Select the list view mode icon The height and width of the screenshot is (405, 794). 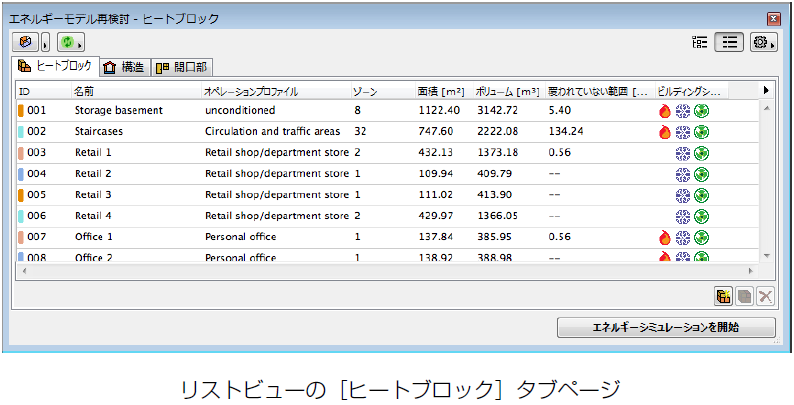click(x=729, y=43)
